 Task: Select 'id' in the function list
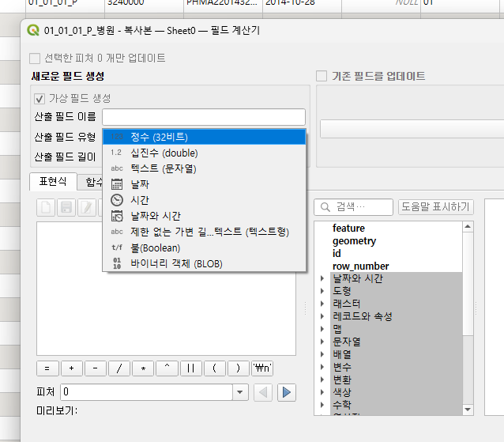point(337,254)
